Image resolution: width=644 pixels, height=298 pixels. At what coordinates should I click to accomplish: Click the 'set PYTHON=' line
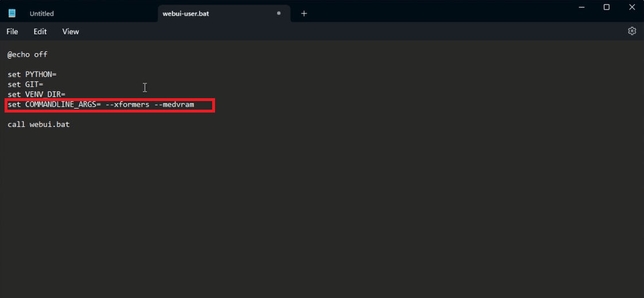(32, 75)
